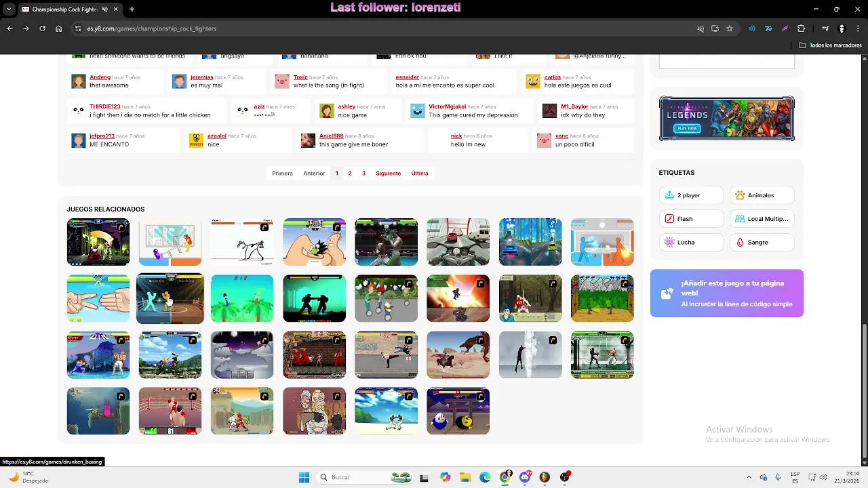Open the bearded old men cartoon thumbnail
This screenshot has height=488, width=868.
click(x=314, y=411)
